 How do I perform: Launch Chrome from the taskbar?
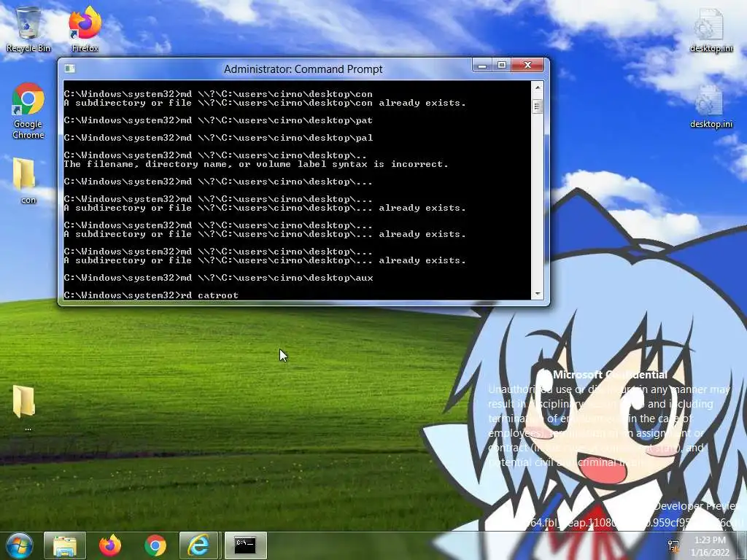(155, 545)
